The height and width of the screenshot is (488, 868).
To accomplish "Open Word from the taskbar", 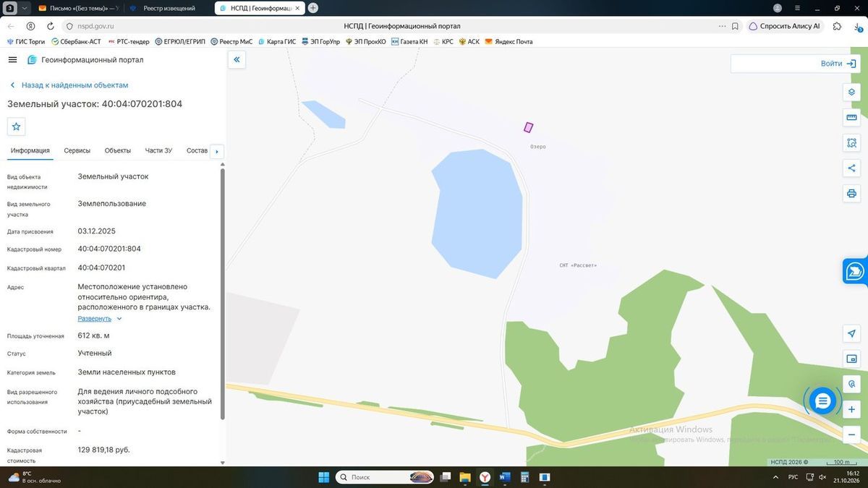I will [x=505, y=477].
